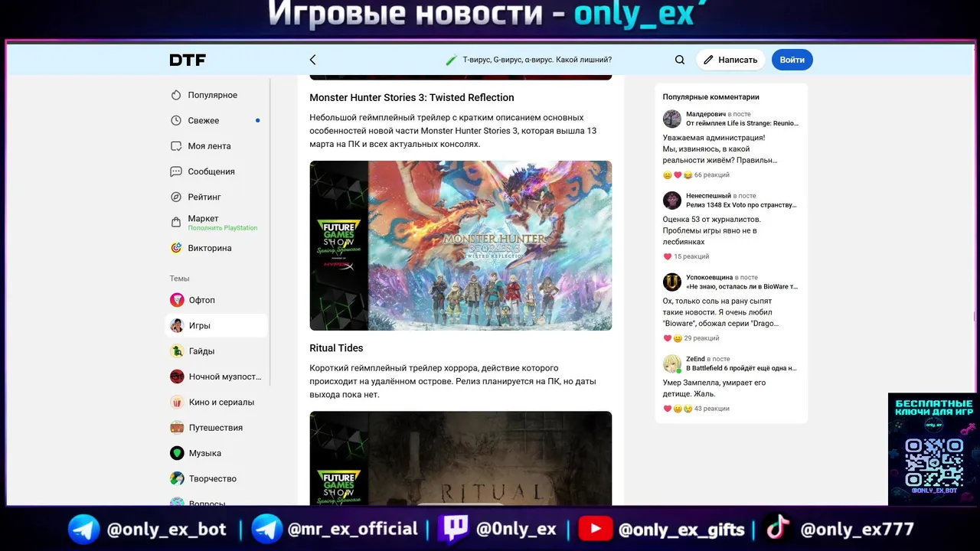This screenshot has width=980, height=551.
Task: Click the Малдерович username
Action: [x=706, y=114]
